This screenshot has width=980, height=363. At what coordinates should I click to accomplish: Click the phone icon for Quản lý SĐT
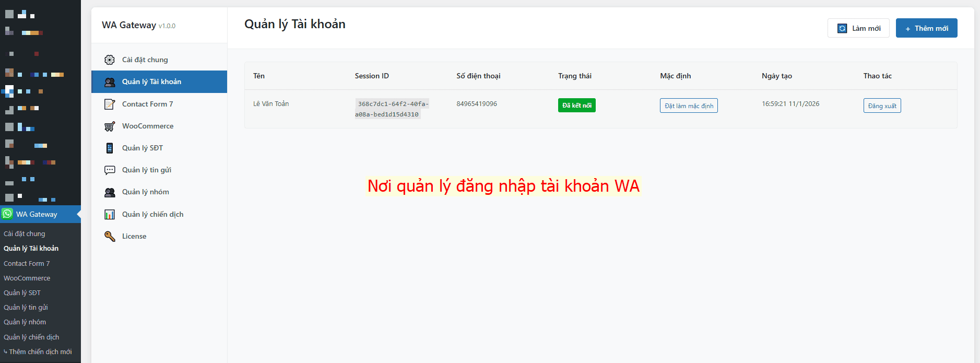pos(110,148)
